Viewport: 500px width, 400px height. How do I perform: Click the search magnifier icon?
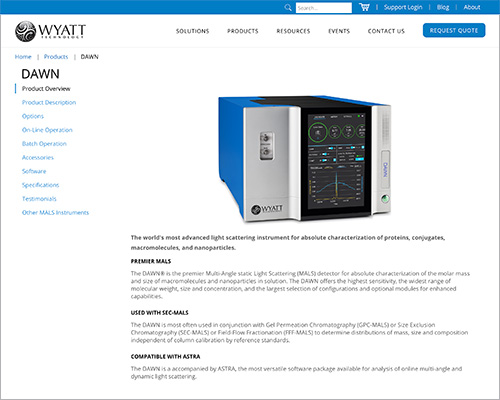pos(288,7)
